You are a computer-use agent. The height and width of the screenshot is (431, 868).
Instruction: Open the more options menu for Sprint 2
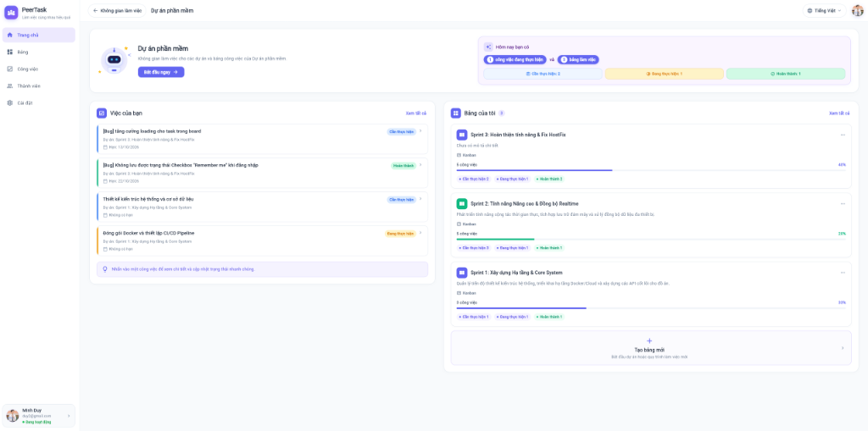pos(843,203)
